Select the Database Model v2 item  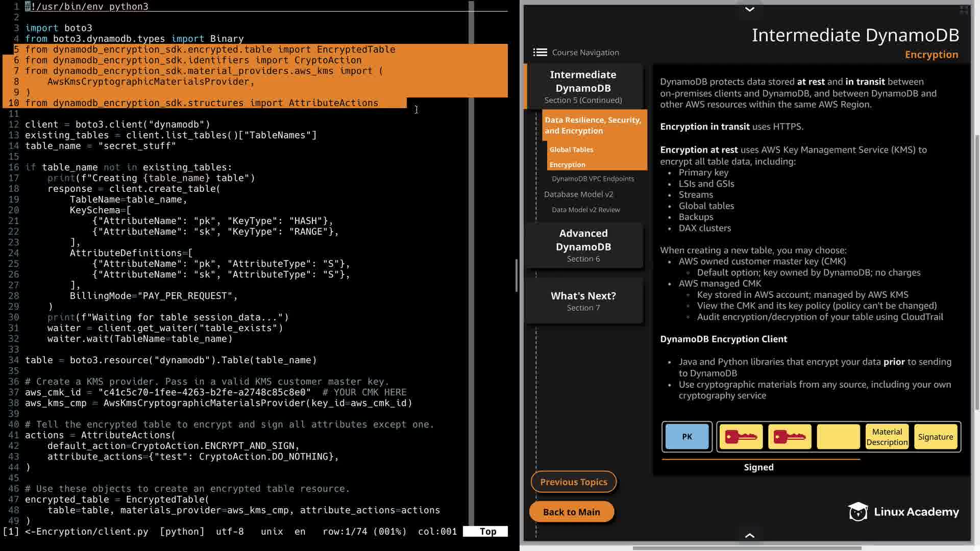point(578,194)
